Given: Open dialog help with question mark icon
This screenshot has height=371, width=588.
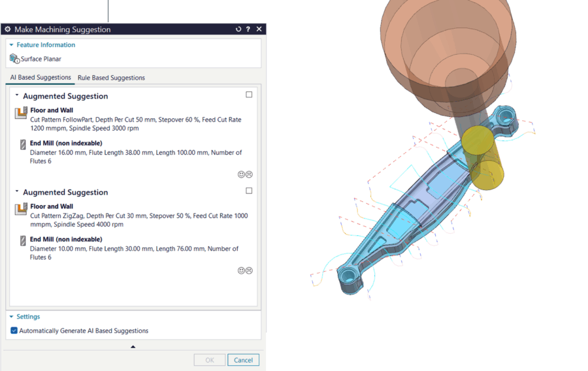Looking at the screenshot, I should tap(248, 29).
